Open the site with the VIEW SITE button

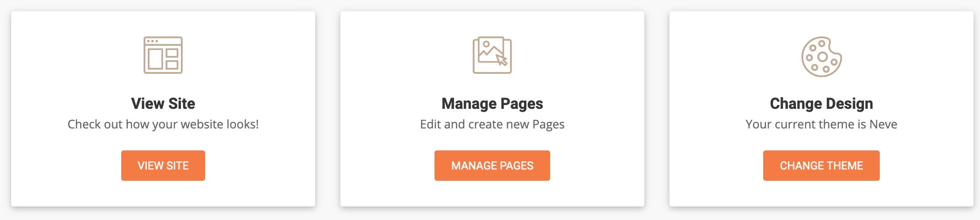tap(163, 165)
